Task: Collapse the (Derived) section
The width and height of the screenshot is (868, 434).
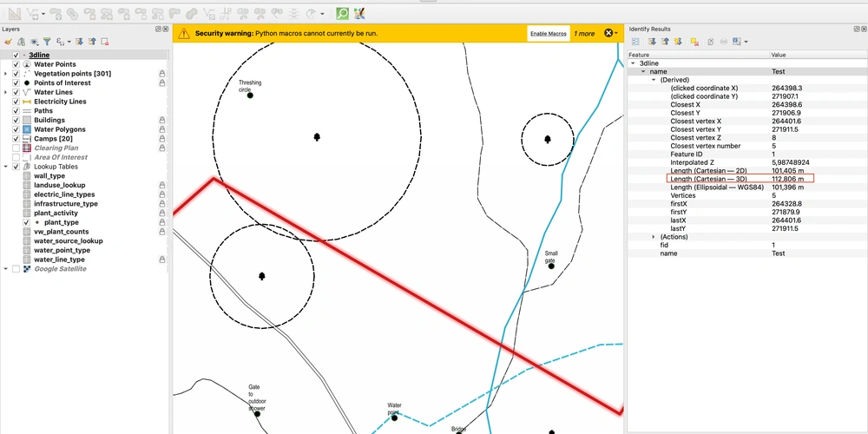Action: point(654,80)
